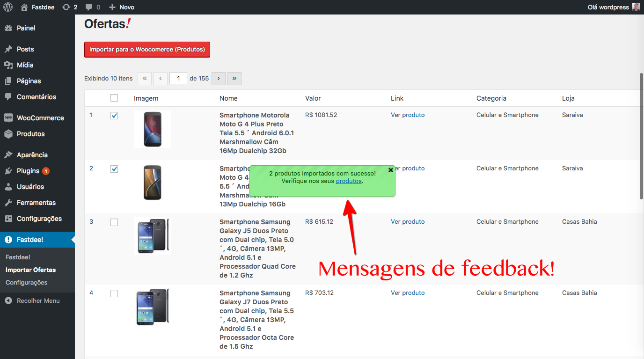Viewport: 644px width, 359px height.
Task: Click the current page number field
Action: [x=178, y=79]
